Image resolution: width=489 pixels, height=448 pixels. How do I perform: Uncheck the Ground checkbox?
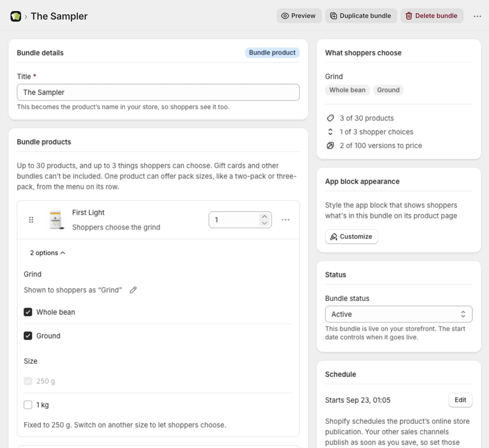[x=28, y=336]
